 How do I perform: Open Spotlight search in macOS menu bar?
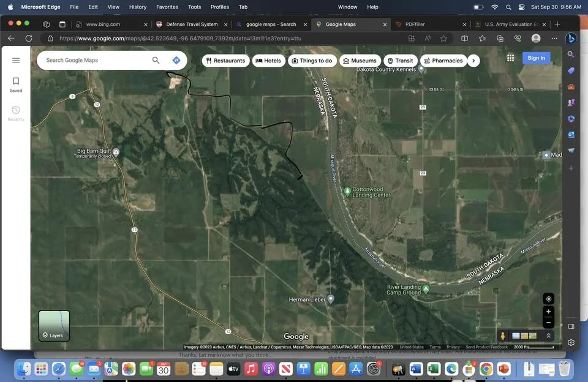pos(508,7)
